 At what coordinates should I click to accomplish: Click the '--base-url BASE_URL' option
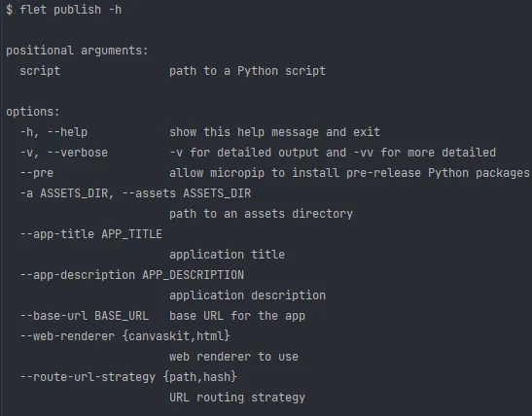[x=85, y=316]
